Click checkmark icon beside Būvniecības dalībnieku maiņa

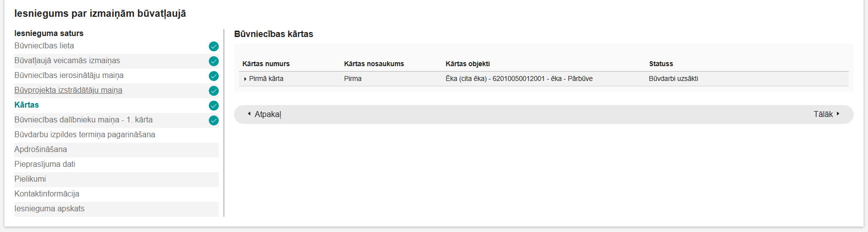(x=214, y=120)
